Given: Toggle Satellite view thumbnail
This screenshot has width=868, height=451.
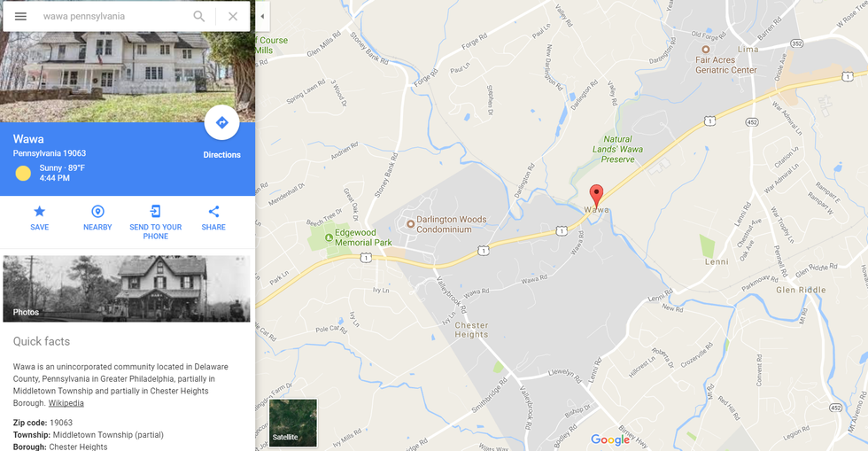Looking at the screenshot, I should [x=293, y=423].
